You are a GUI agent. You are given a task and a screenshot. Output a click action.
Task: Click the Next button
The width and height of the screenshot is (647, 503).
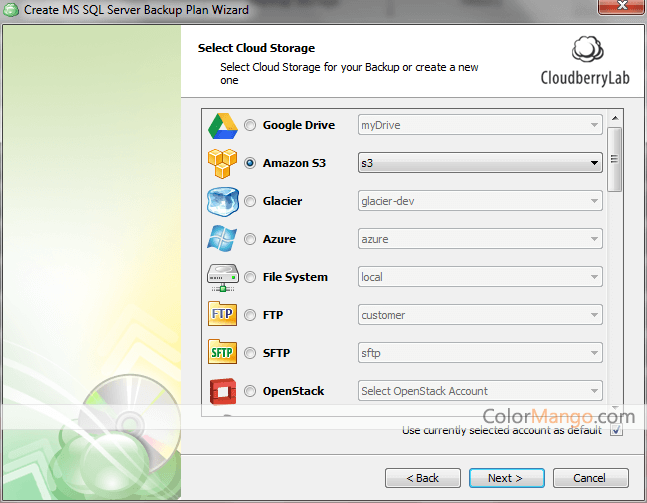506,478
